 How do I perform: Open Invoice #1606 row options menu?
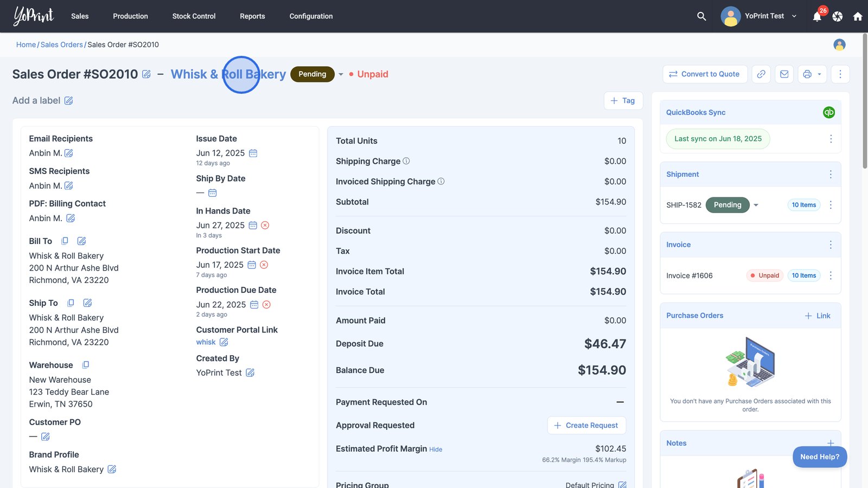pos(831,275)
